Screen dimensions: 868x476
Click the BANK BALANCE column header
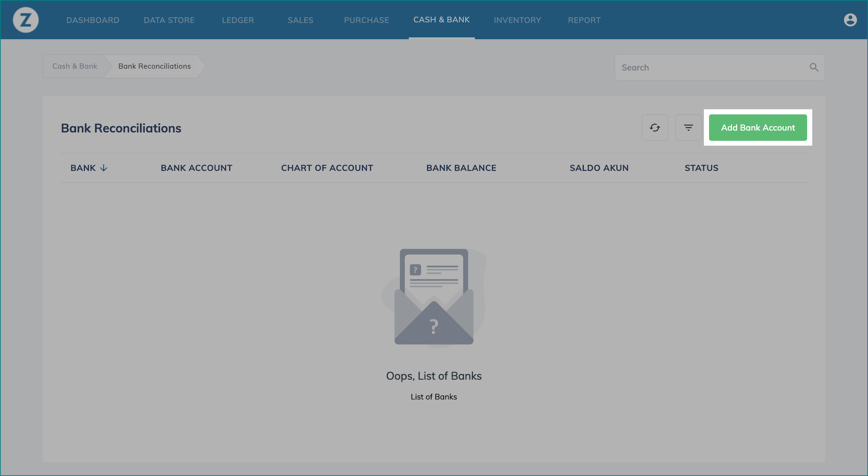(x=461, y=168)
